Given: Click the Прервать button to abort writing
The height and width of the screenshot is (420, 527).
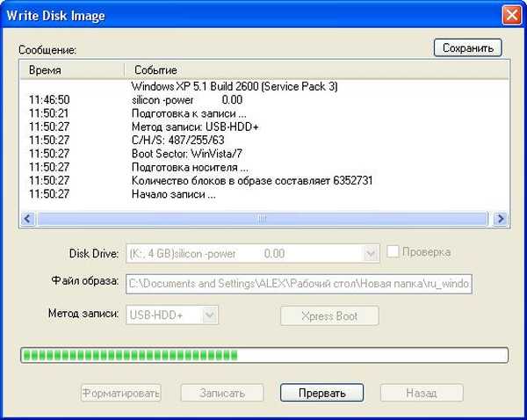Looking at the screenshot, I should pos(320,393).
